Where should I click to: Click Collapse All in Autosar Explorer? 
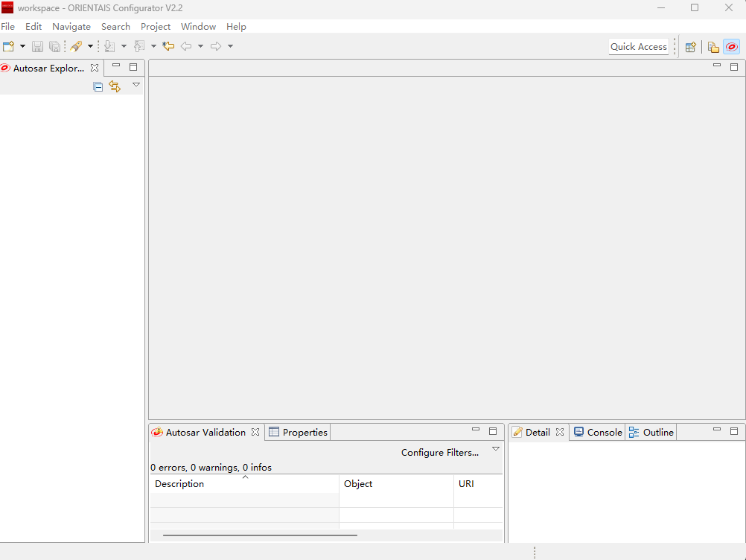(98, 86)
